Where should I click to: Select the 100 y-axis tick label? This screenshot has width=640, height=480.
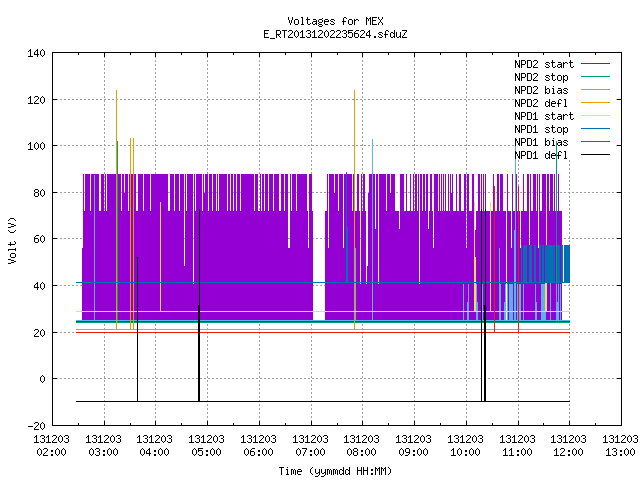36,146
